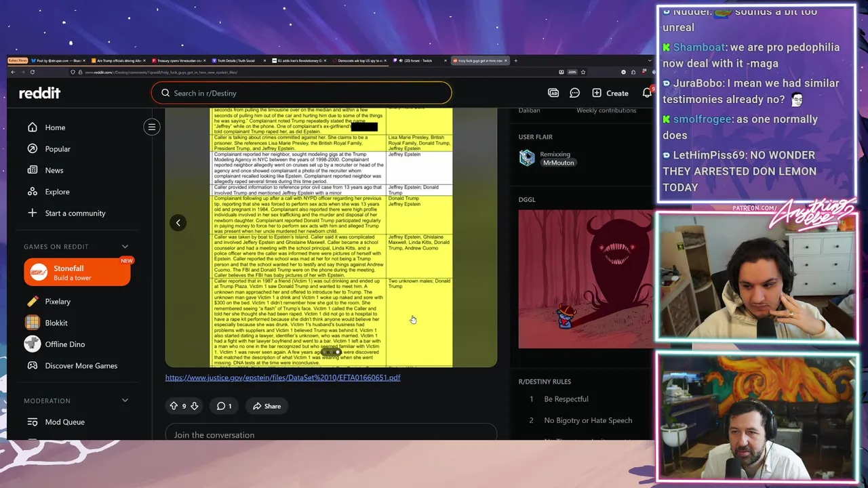This screenshot has width=868, height=488.
Task: Collapse the left navigation sidebar
Action: 152,127
